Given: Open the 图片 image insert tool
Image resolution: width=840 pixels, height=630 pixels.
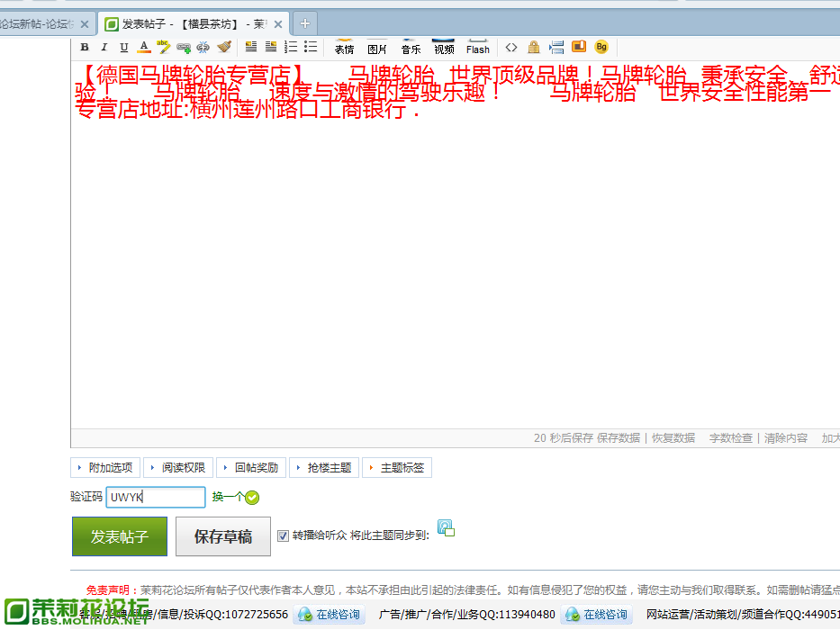Looking at the screenshot, I should coord(377,47).
